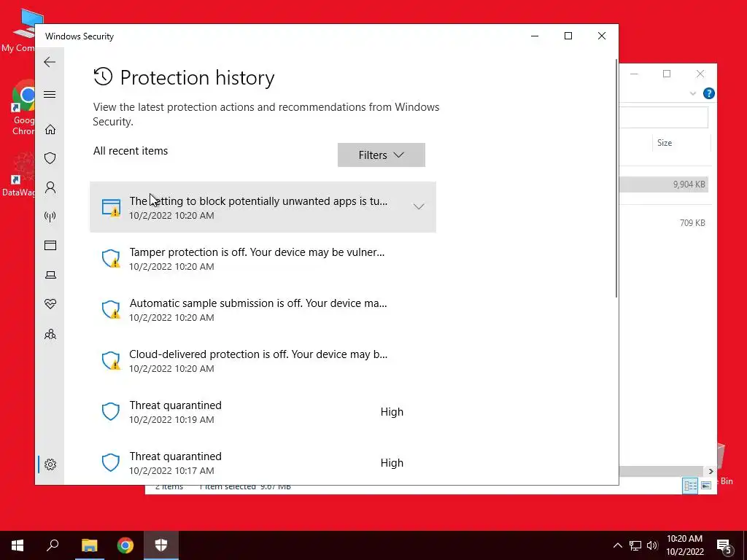Open Threat quarantined entry from 10:17 AM
This screenshot has height=560, width=747.
pyautogui.click(x=263, y=462)
